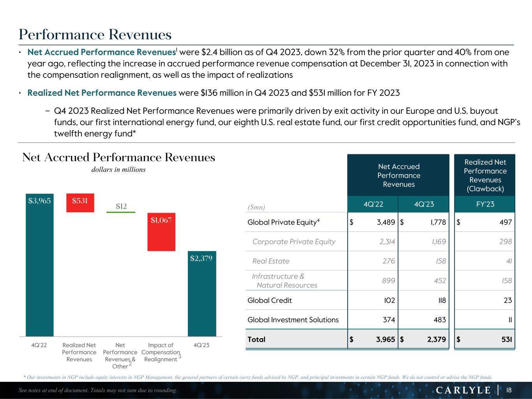Image resolution: width=532 pixels, height=399 pixels.
Task: Select the Net Accrued Performance Revenues table header
Action: coord(398,175)
